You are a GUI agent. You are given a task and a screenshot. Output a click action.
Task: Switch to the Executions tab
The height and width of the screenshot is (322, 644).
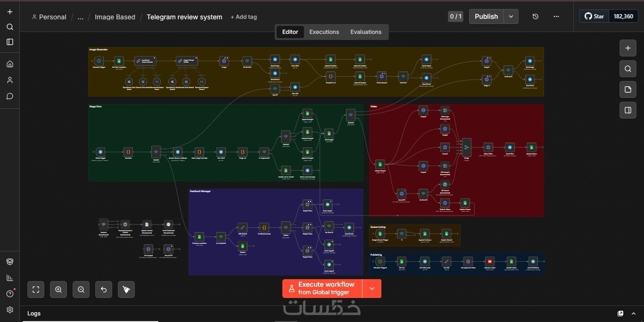coord(324,32)
